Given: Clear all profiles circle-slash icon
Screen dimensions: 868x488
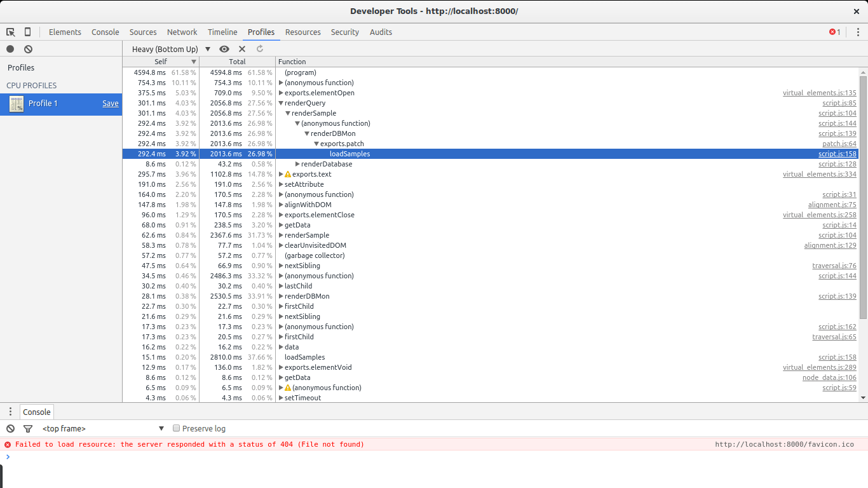Looking at the screenshot, I should [x=28, y=49].
